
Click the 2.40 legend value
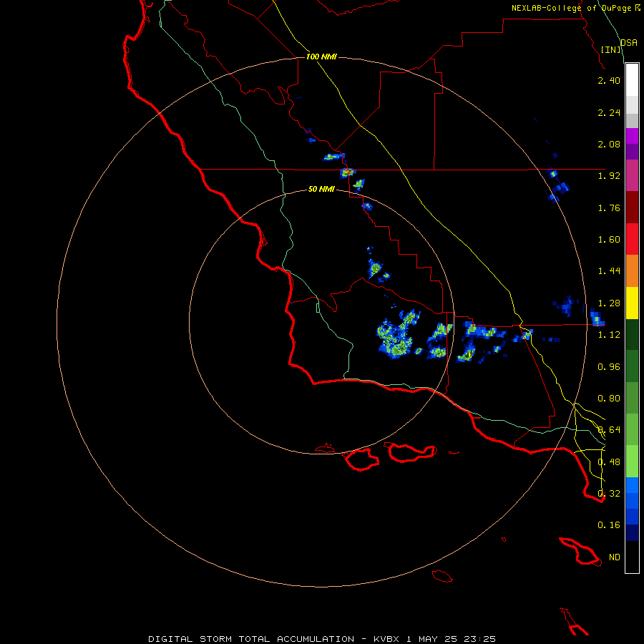tap(609, 80)
